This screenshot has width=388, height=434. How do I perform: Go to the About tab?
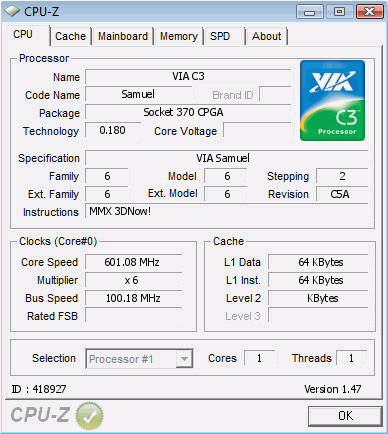tap(266, 36)
